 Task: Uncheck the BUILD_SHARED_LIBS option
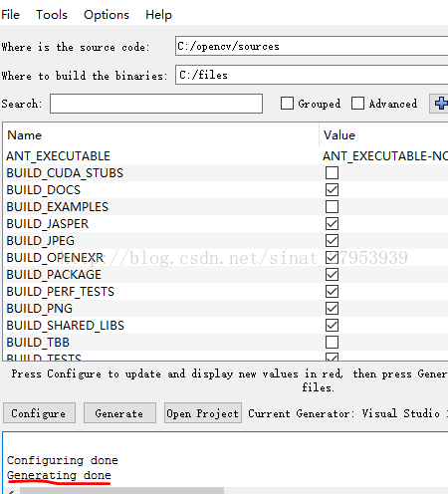332,326
